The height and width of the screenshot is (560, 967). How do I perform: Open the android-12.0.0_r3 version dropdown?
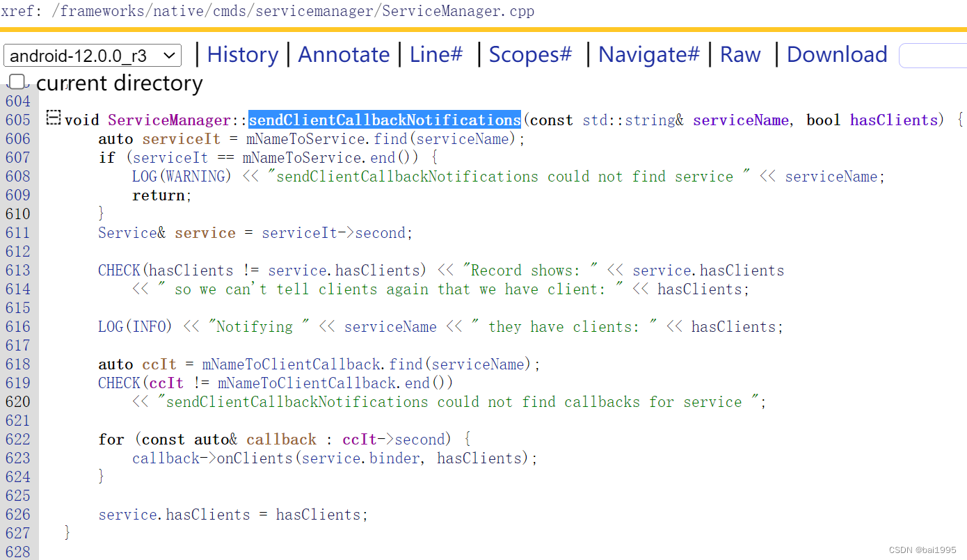(x=91, y=55)
